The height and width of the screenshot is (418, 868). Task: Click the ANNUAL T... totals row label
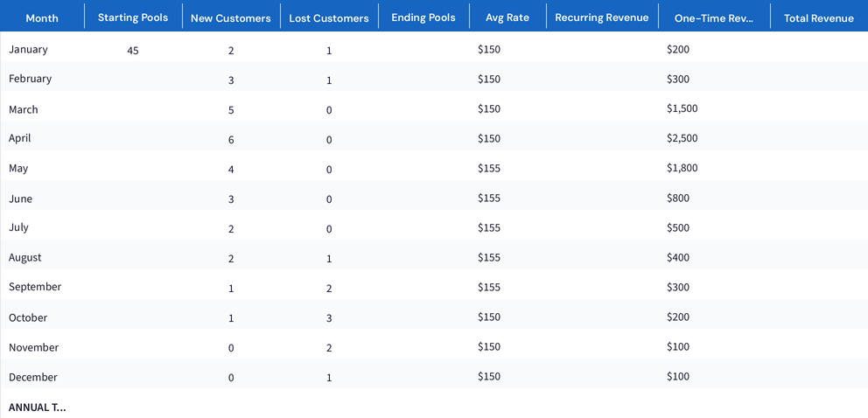(x=37, y=408)
